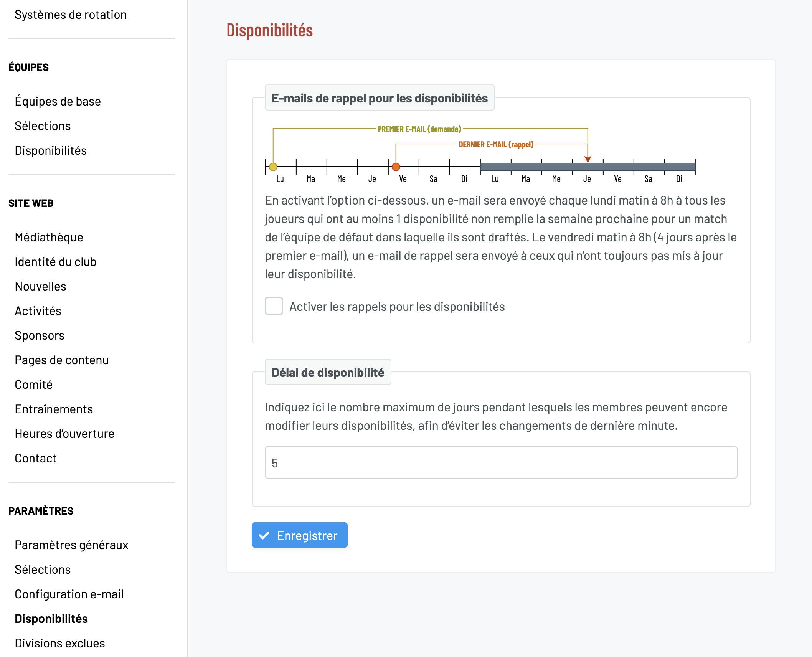Focus the availability delay number field
Screen dimensions: 812x657
click(x=501, y=462)
